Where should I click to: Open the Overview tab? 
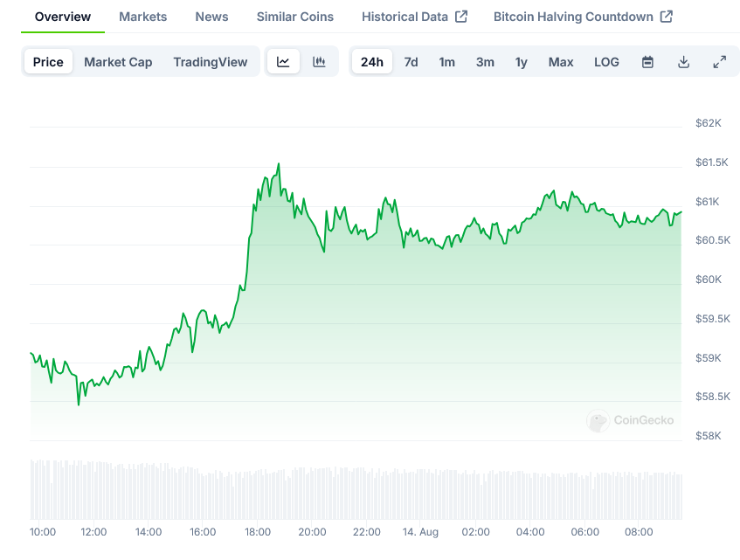tap(63, 17)
